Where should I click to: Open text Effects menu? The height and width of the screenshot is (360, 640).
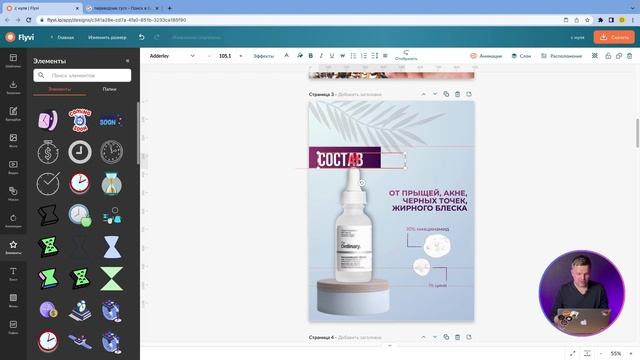click(x=263, y=56)
